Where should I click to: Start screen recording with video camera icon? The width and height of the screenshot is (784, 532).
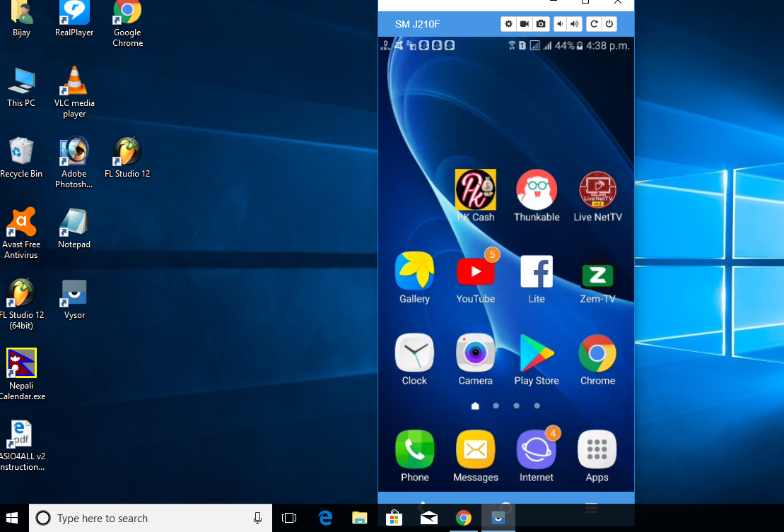tap(525, 24)
